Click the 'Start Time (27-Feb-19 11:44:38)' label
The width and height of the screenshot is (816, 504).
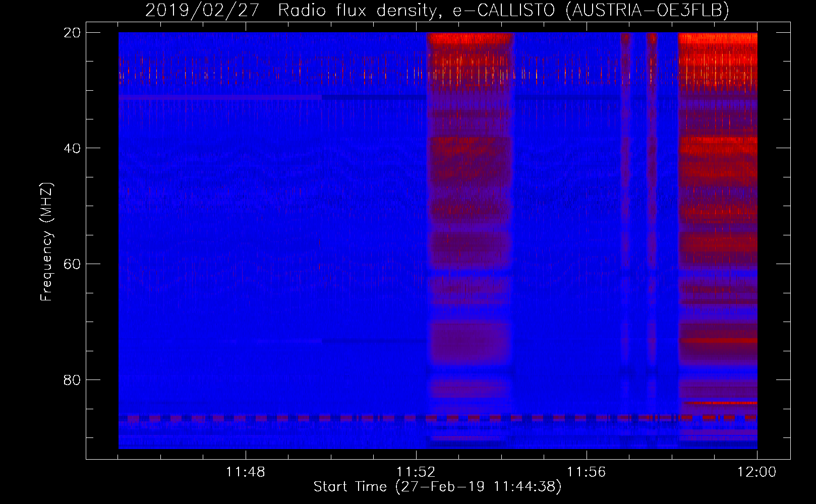(x=437, y=487)
